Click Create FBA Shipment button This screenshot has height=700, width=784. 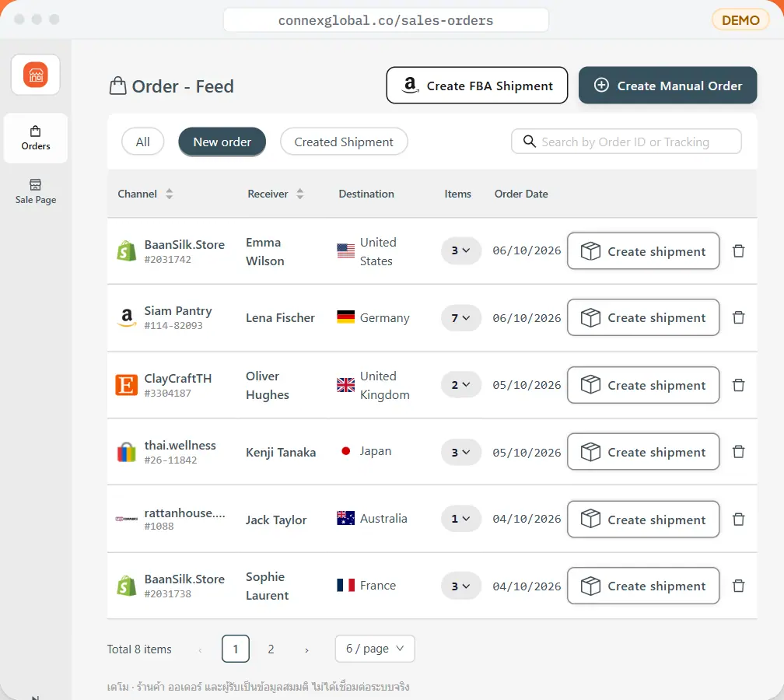point(477,86)
